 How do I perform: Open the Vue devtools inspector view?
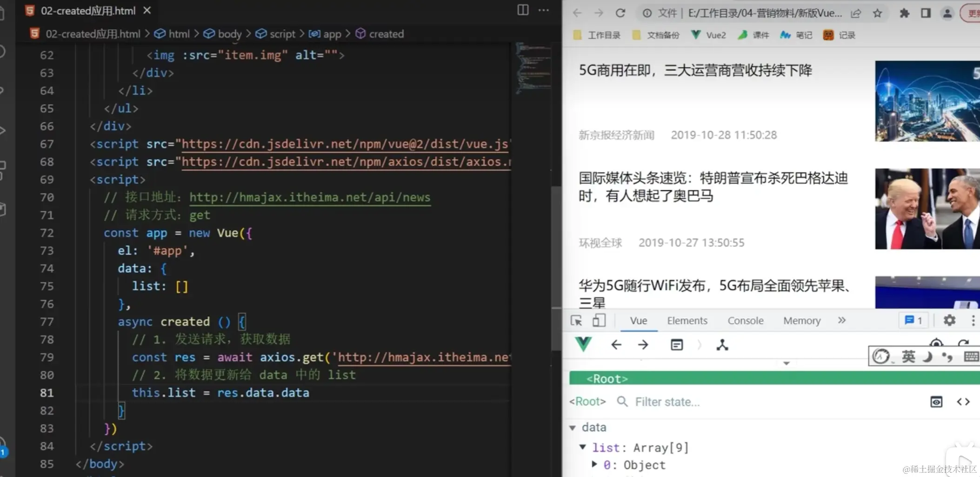coord(677,345)
